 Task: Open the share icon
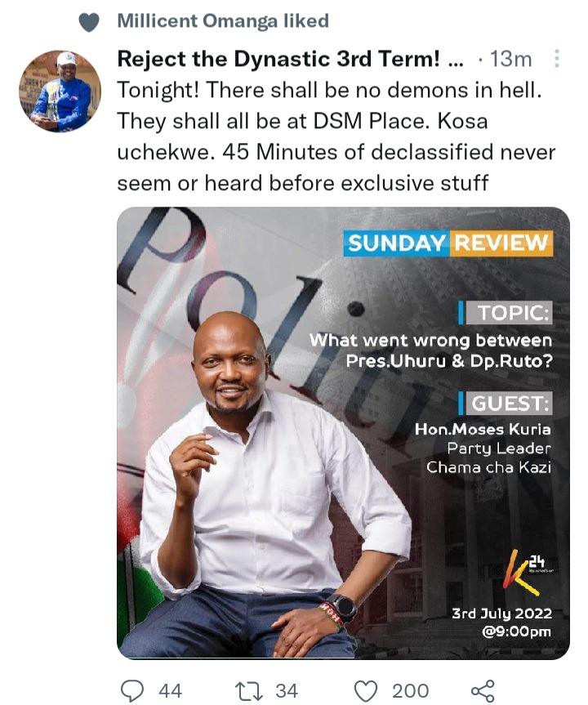(x=483, y=690)
